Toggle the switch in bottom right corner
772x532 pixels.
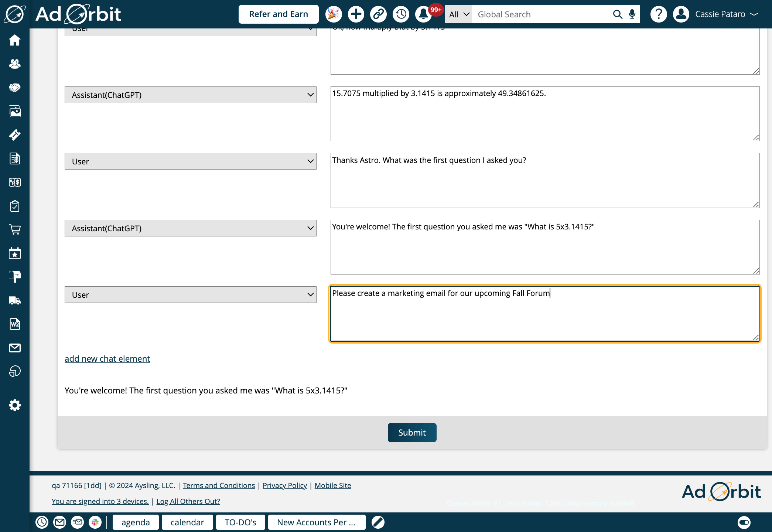tap(744, 522)
